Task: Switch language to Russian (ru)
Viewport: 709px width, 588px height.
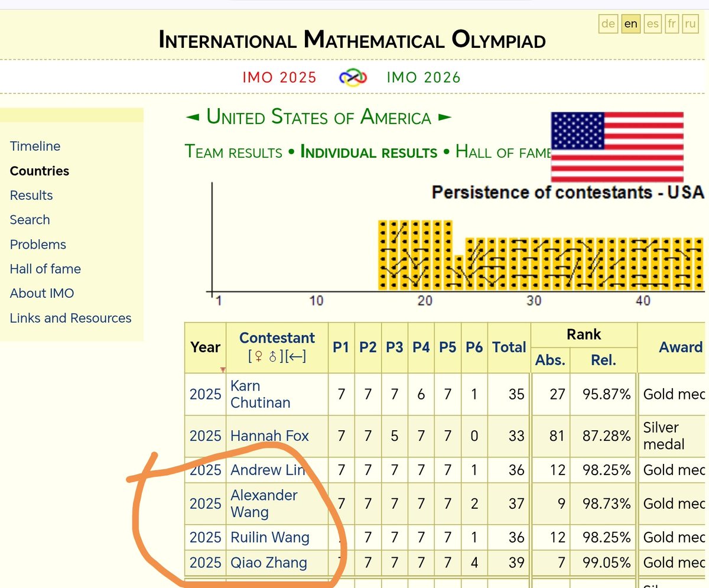Action: pos(690,24)
